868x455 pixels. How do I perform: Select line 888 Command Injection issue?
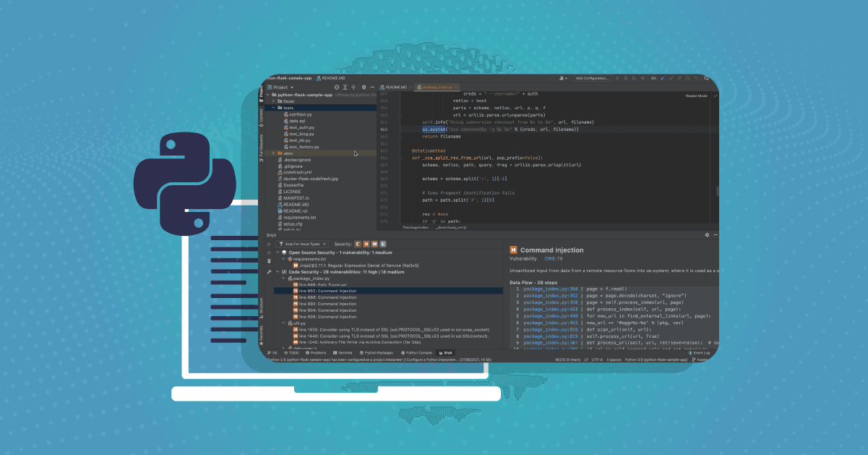click(x=327, y=297)
